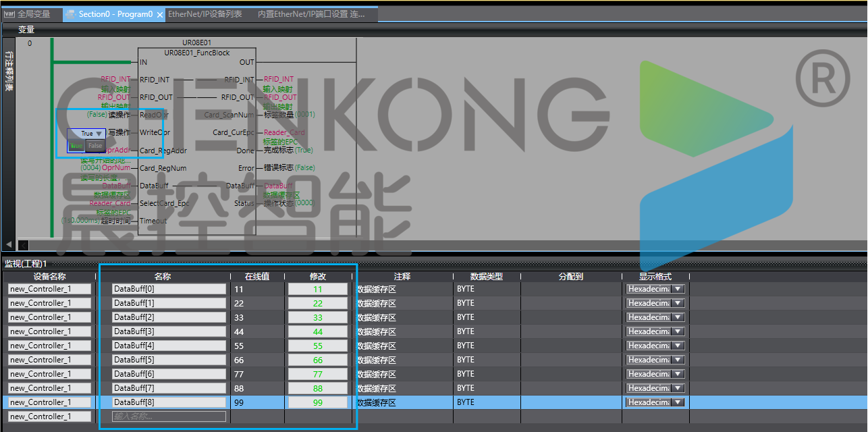The height and width of the screenshot is (432, 868).
Task: Click online value 77 of DataBuff[6]
Action: [x=239, y=374]
